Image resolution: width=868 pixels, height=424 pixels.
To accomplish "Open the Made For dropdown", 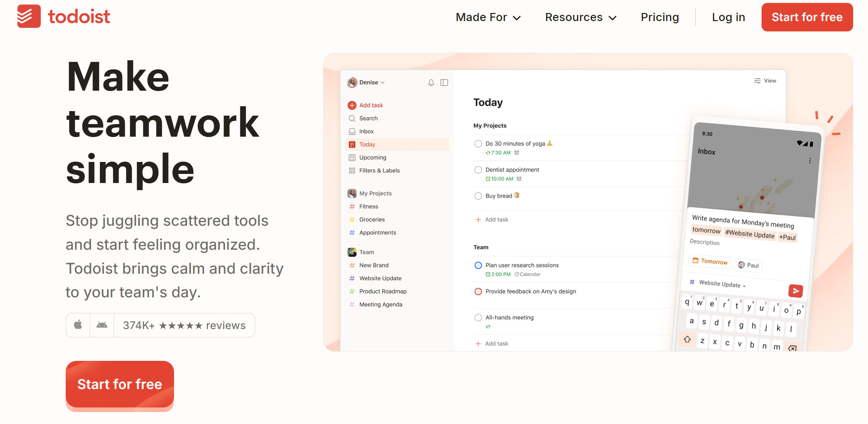I will coord(488,17).
